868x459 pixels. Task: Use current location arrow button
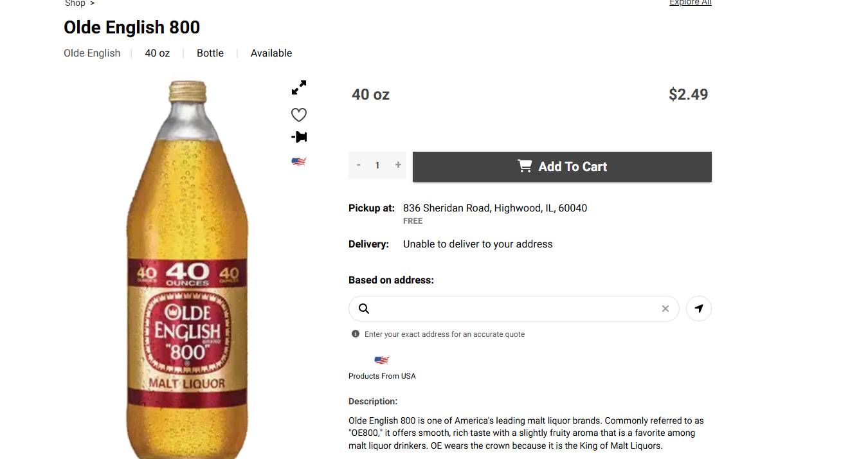click(x=699, y=309)
